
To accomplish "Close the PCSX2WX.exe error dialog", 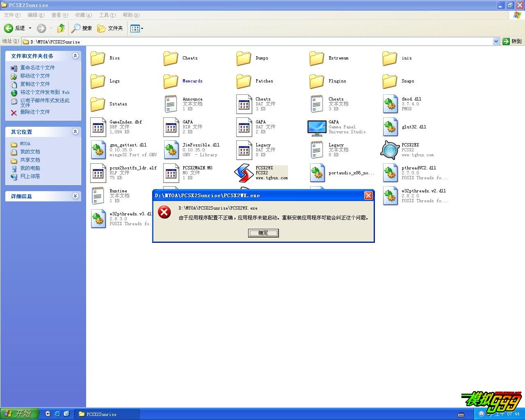I will (368, 195).
